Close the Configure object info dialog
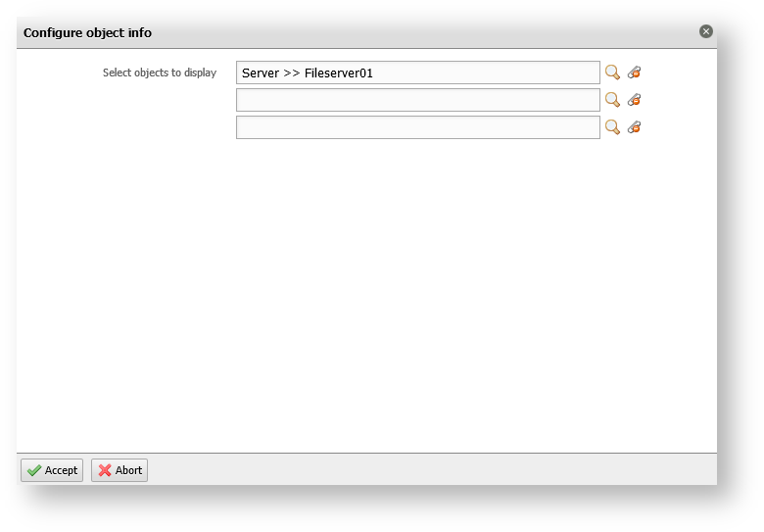 pos(706,31)
